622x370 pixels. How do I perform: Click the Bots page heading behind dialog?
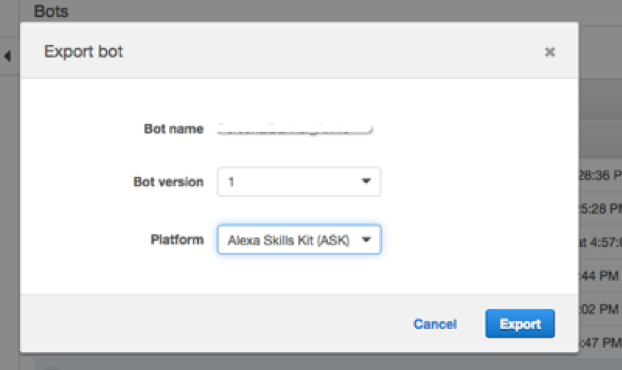pyautogui.click(x=51, y=11)
